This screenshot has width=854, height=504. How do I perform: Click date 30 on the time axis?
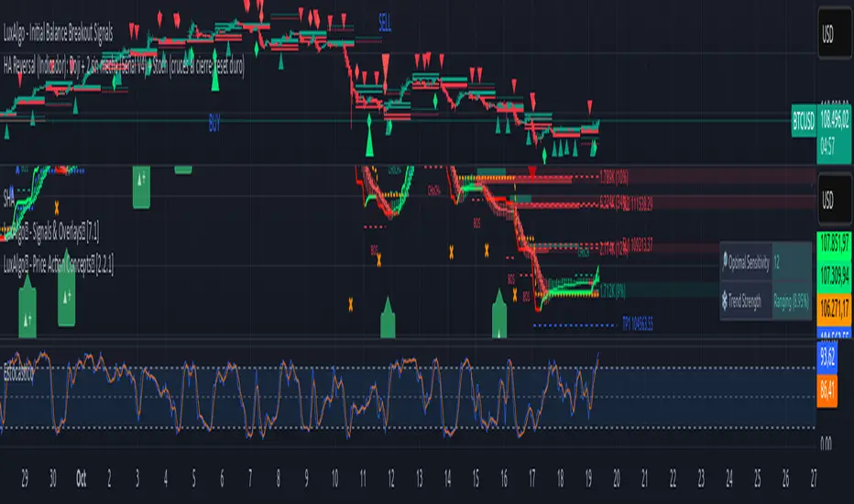coord(53,479)
